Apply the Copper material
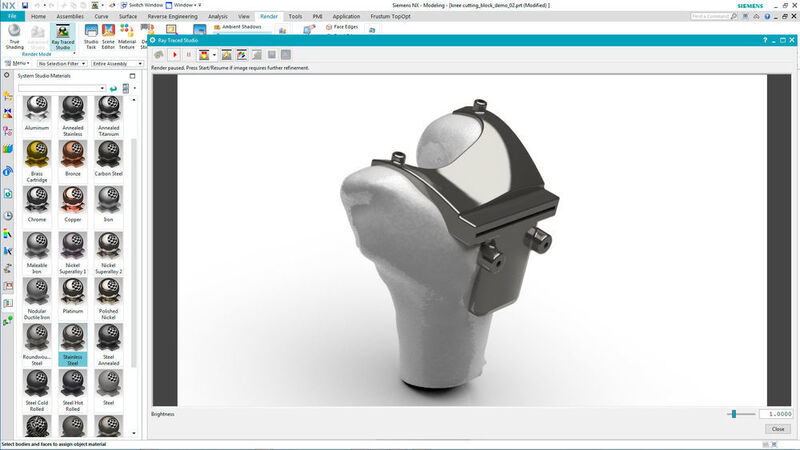Screen dimensions: 800x450 tap(72, 205)
